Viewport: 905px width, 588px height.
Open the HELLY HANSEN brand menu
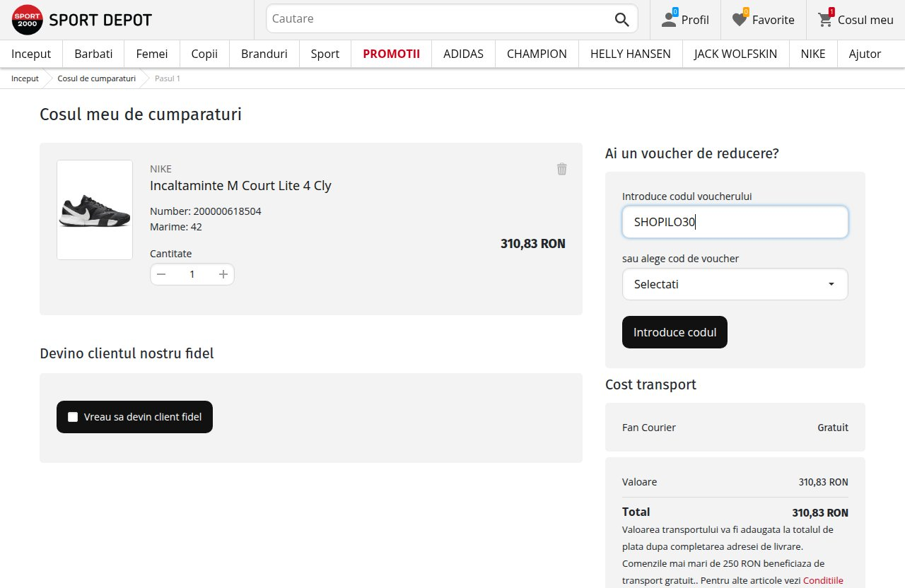click(x=631, y=54)
